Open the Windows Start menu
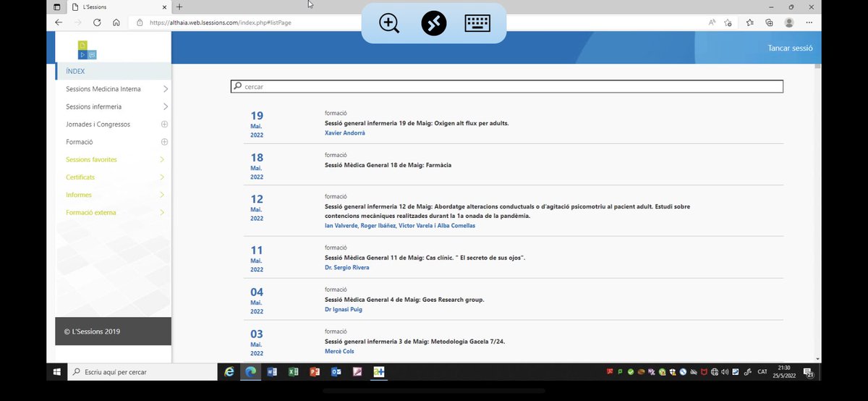The width and height of the screenshot is (868, 401). [56, 372]
